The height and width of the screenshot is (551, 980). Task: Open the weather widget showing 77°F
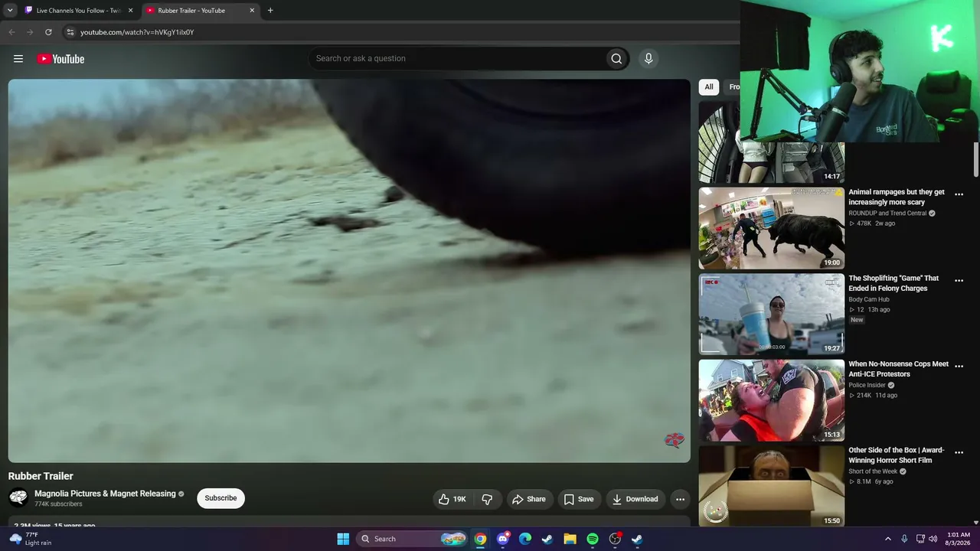31,539
